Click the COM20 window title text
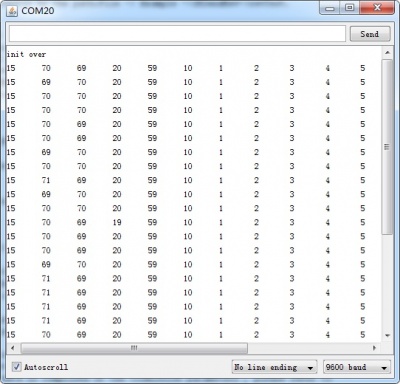 (37, 11)
